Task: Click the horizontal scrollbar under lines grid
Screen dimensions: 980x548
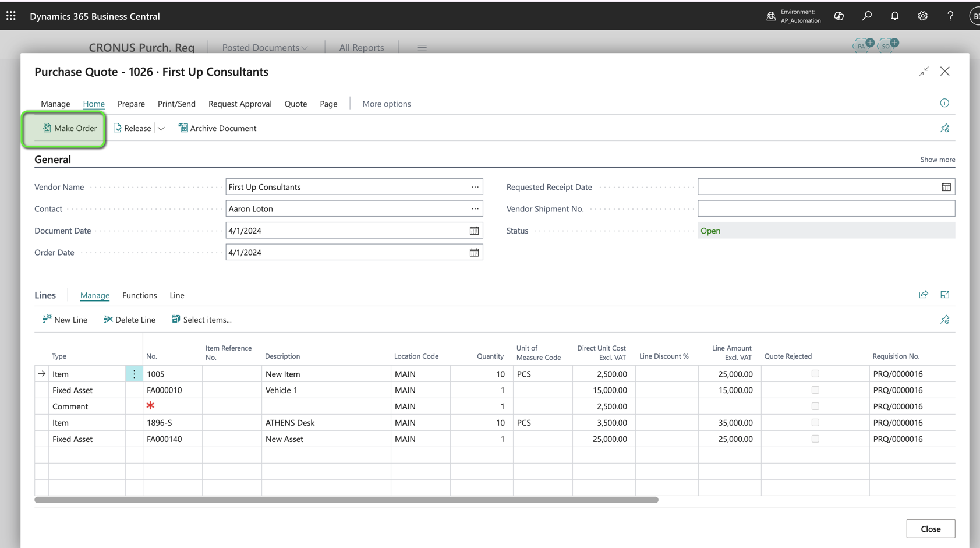Action: tap(346, 500)
